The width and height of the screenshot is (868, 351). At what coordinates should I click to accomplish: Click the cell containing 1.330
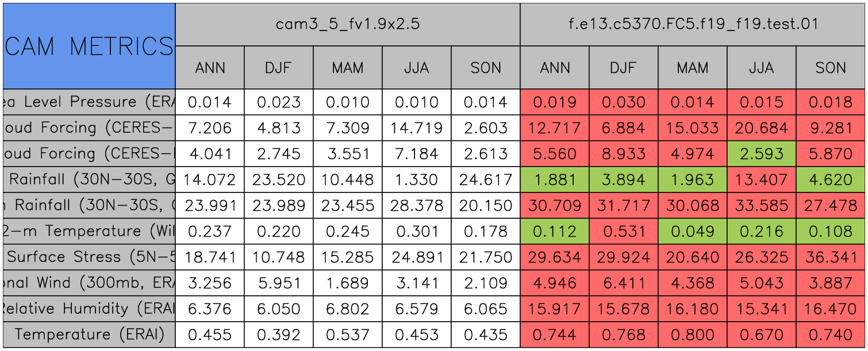point(416,180)
